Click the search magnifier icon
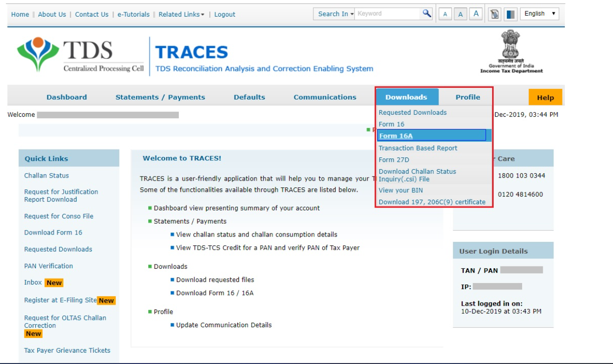 [x=427, y=14]
